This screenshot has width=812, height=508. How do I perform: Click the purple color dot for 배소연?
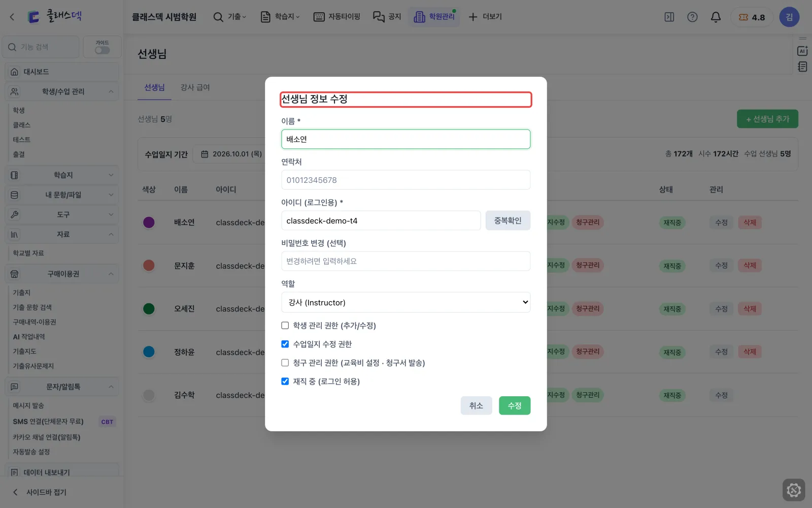click(x=149, y=223)
